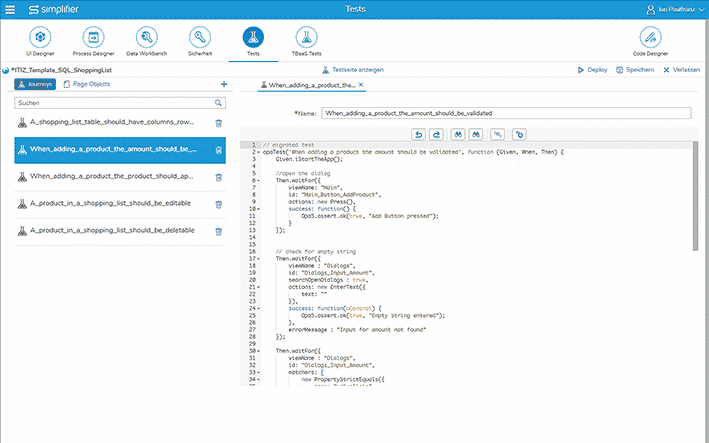
Task: Open the Jan Paulfranz user menu
Action: (x=676, y=9)
